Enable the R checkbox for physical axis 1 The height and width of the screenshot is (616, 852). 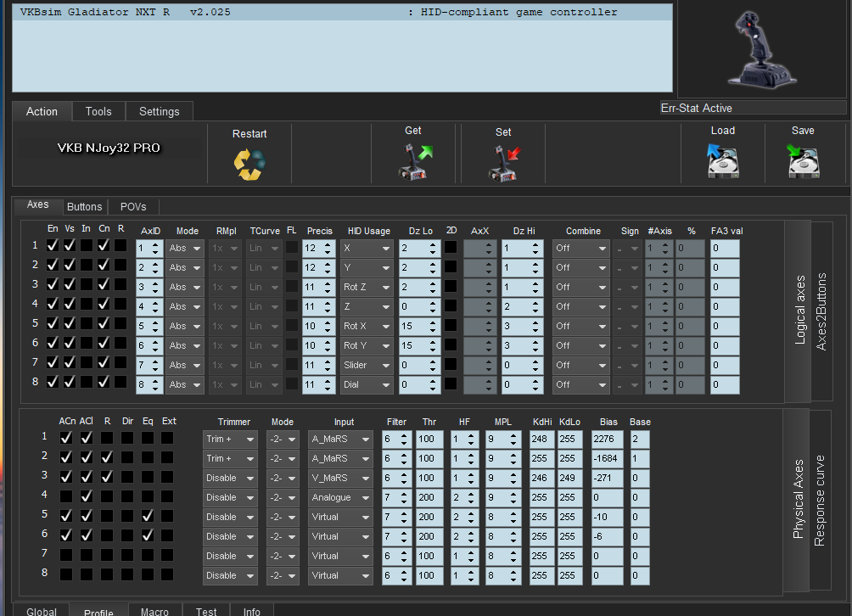pyautogui.click(x=106, y=439)
